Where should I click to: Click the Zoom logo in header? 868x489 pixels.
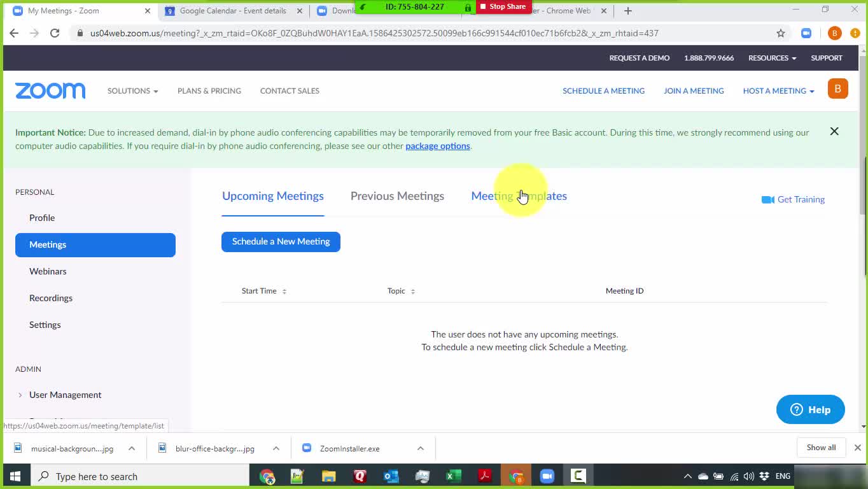pyautogui.click(x=50, y=91)
